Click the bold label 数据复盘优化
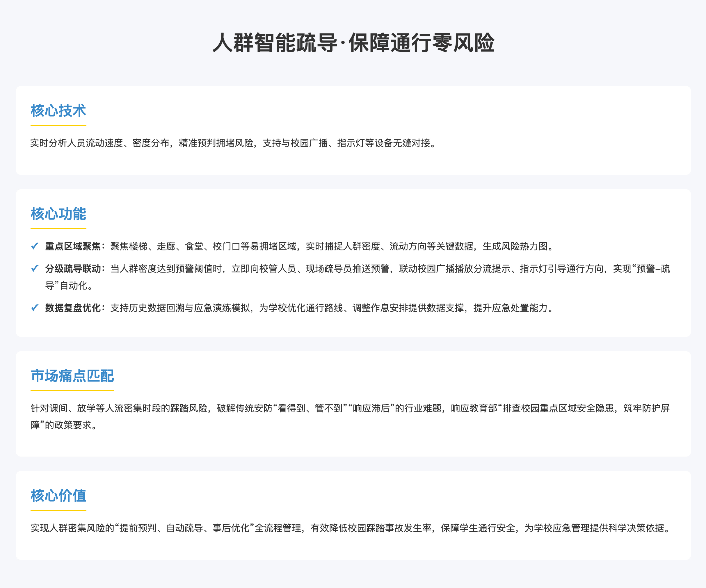 click(73, 308)
